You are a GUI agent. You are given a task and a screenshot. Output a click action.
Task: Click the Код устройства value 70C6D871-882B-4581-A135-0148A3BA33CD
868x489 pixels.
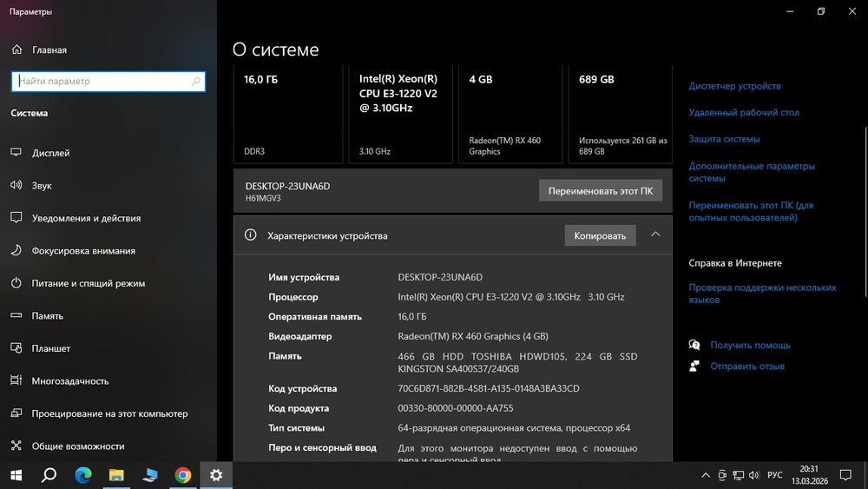click(x=488, y=389)
